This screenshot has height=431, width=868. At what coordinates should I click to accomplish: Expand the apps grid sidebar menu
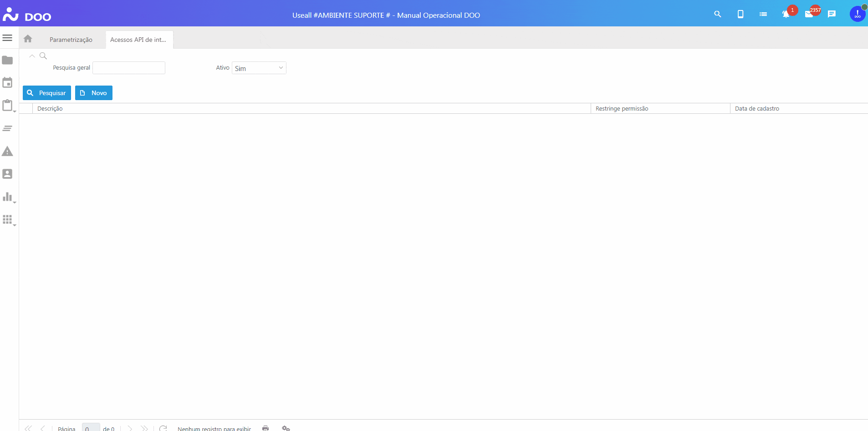(8, 220)
